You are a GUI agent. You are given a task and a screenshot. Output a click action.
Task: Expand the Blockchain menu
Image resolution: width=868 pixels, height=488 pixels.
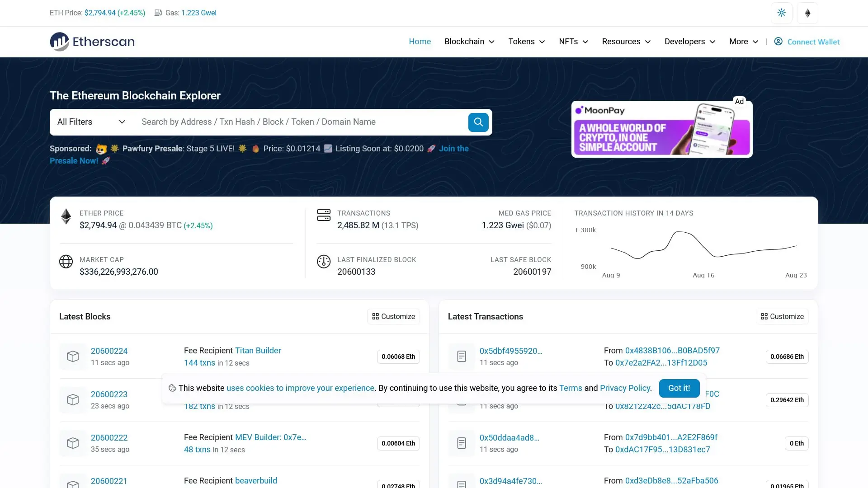(469, 42)
